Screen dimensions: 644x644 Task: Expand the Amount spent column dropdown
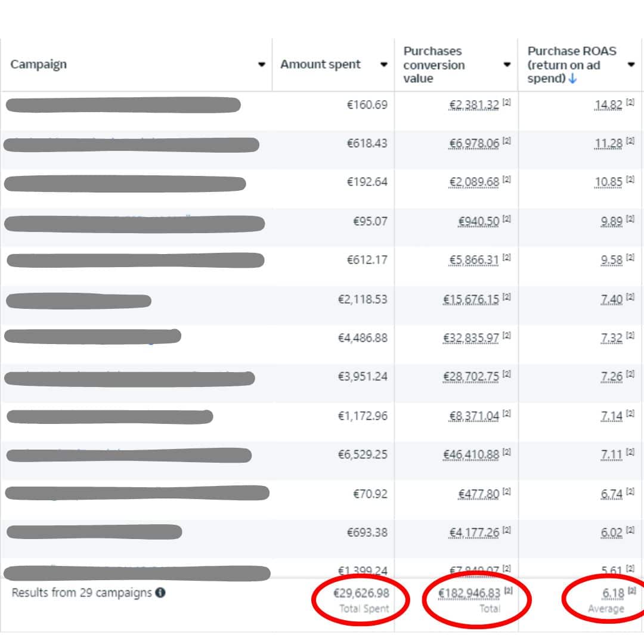(x=384, y=64)
